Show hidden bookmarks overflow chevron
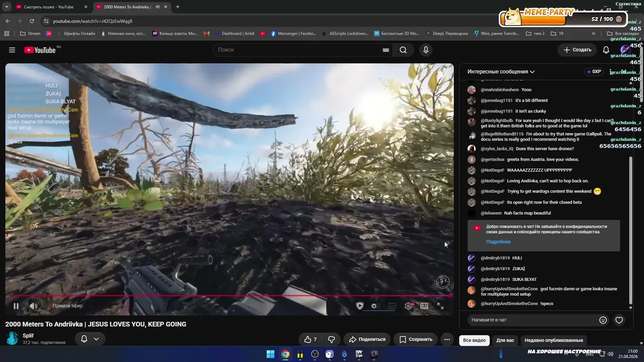 click(594, 34)
